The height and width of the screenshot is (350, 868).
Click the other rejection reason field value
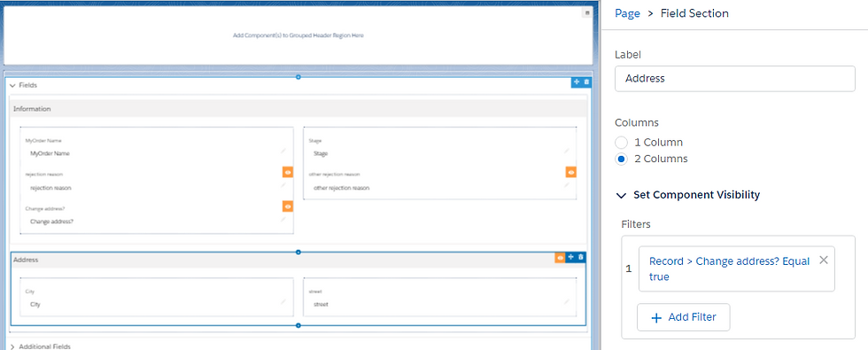[x=341, y=188]
